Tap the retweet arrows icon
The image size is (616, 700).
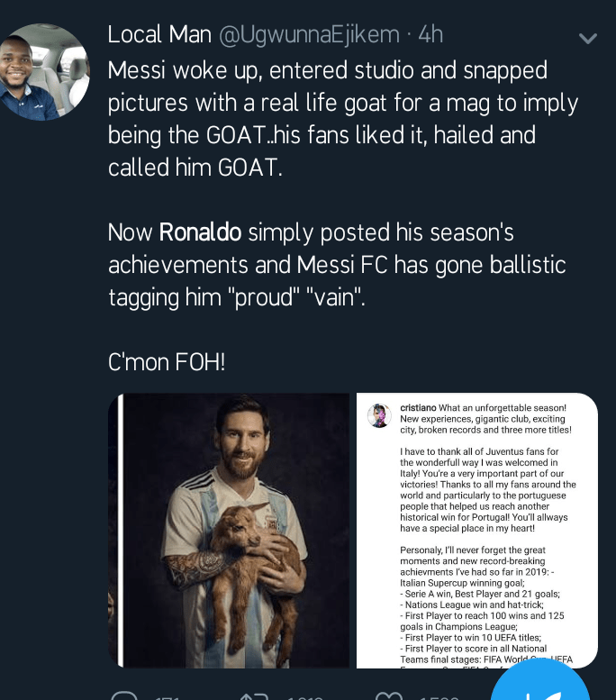point(253,696)
